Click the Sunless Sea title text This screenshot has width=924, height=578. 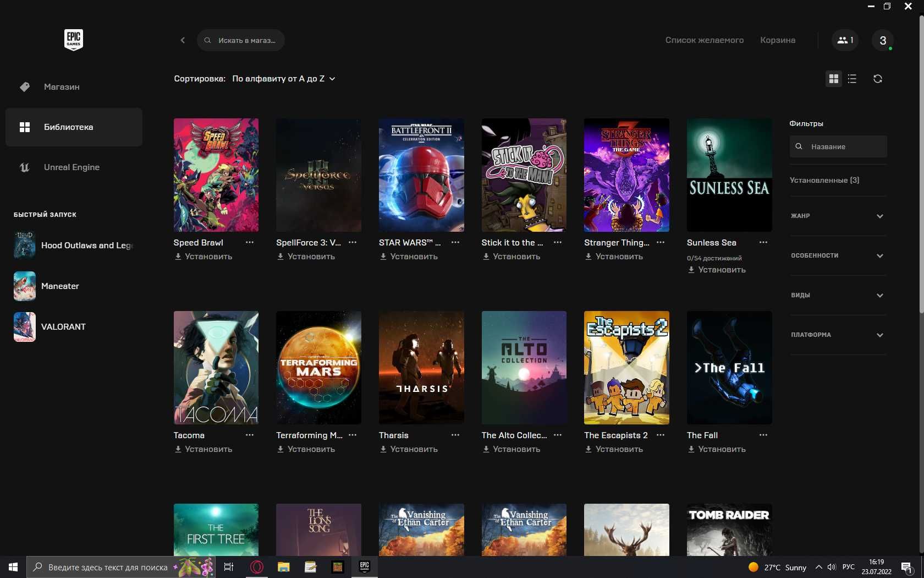(711, 242)
